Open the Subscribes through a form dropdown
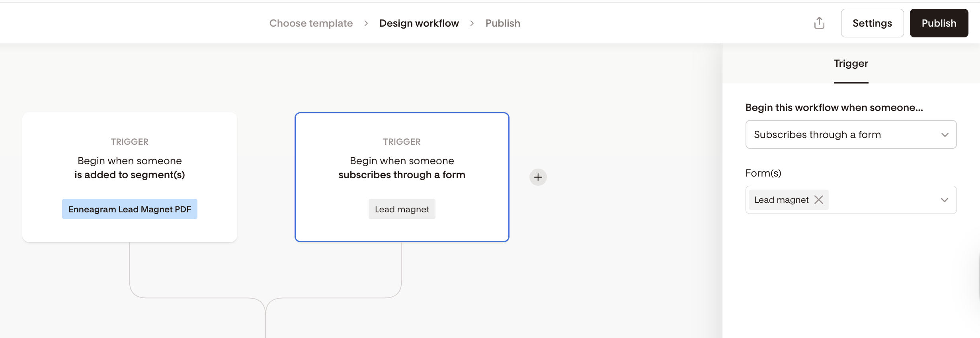 pyautogui.click(x=851, y=134)
